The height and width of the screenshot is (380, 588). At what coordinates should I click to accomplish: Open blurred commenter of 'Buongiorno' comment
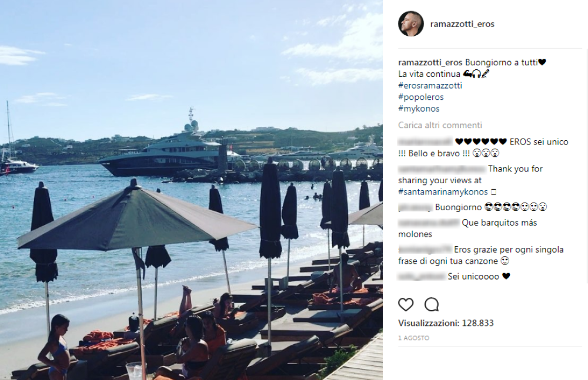pyautogui.click(x=415, y=207)
